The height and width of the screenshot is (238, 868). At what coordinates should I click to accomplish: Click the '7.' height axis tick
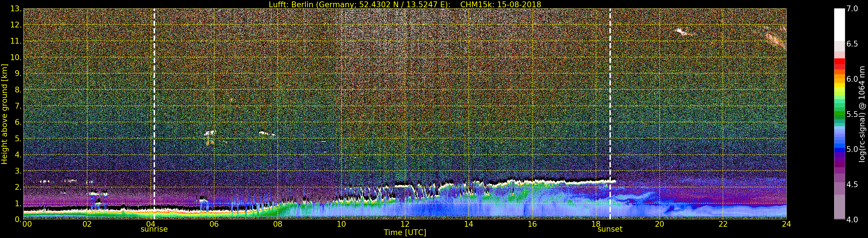point(18,106)
